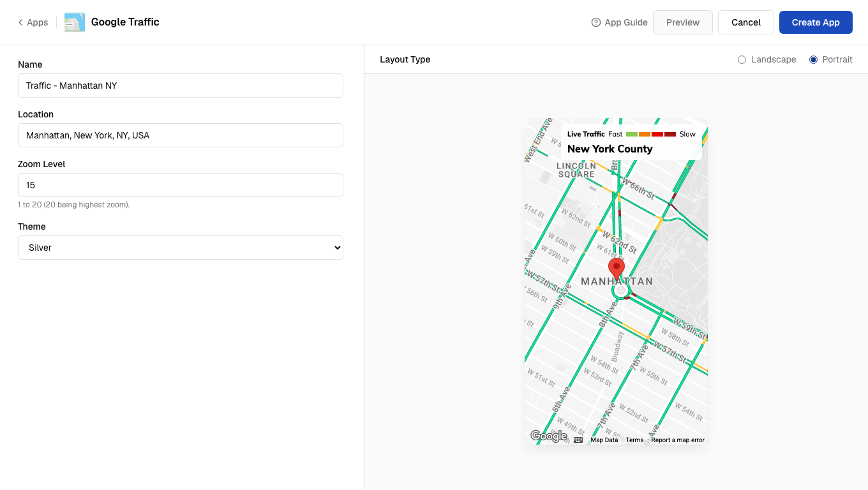Click the Preview button
The image size is (868, 490).
coord(683,22)
